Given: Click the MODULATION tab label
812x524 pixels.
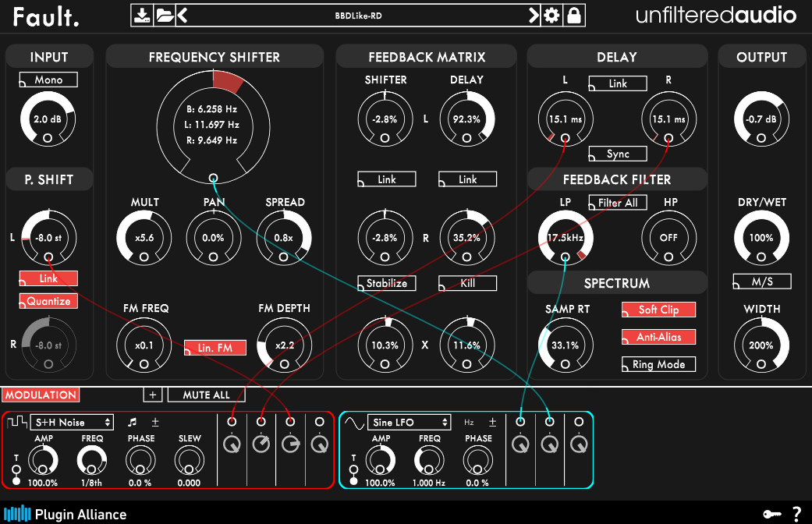Looking at the screenshot, I should 41,395.
